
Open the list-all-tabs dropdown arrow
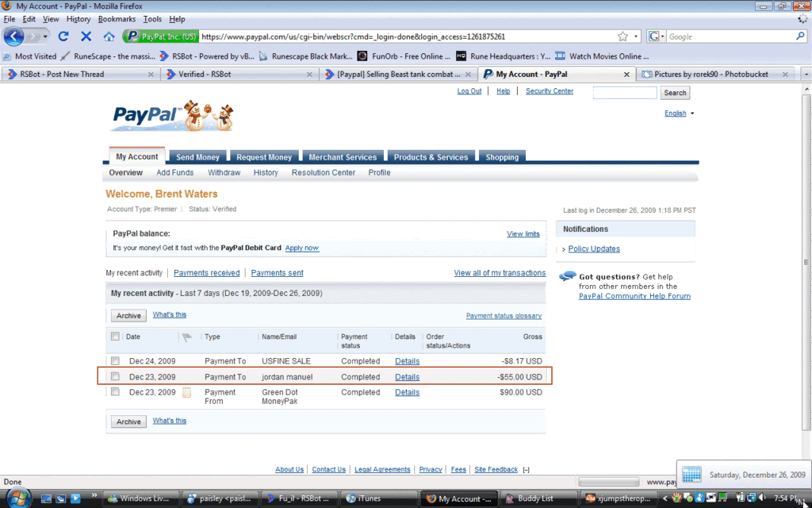click(806, 74)
